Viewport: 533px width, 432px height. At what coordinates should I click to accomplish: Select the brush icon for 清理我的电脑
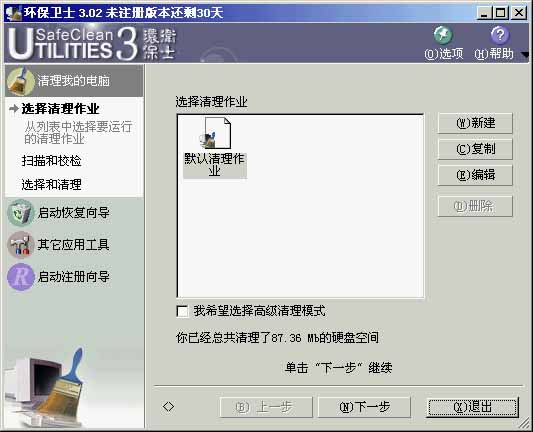pos(20,81)
